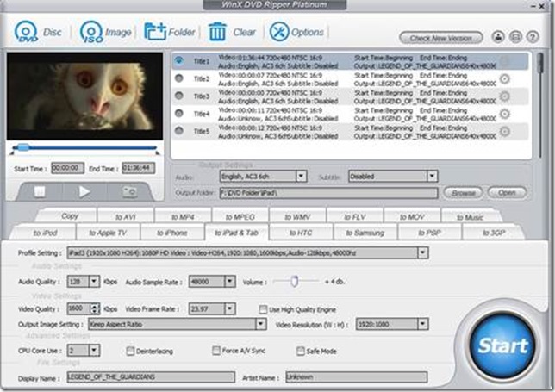Image resolution: width=555 pixels, height=392 pixels.
Task: Select the Title3 radio button
Action: pos(179,96)
